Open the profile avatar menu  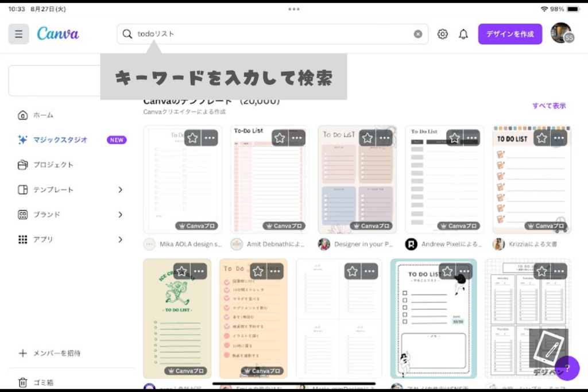[562, 33]
